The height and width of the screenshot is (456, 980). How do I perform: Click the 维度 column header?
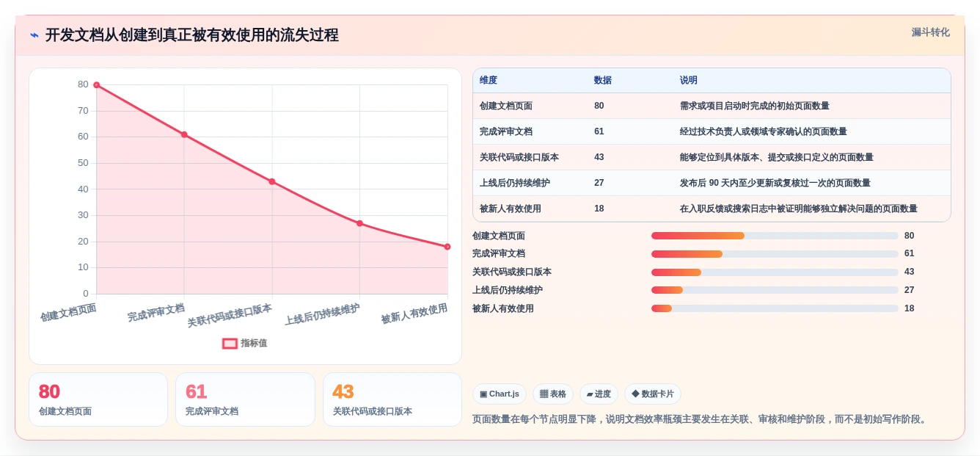click(489, 80)
